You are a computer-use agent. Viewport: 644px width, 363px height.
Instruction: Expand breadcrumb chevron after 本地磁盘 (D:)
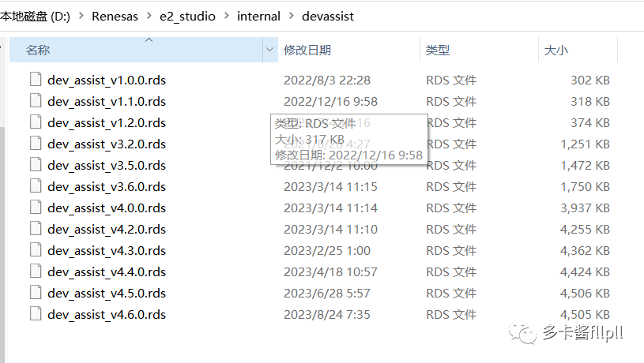point(81,16)
